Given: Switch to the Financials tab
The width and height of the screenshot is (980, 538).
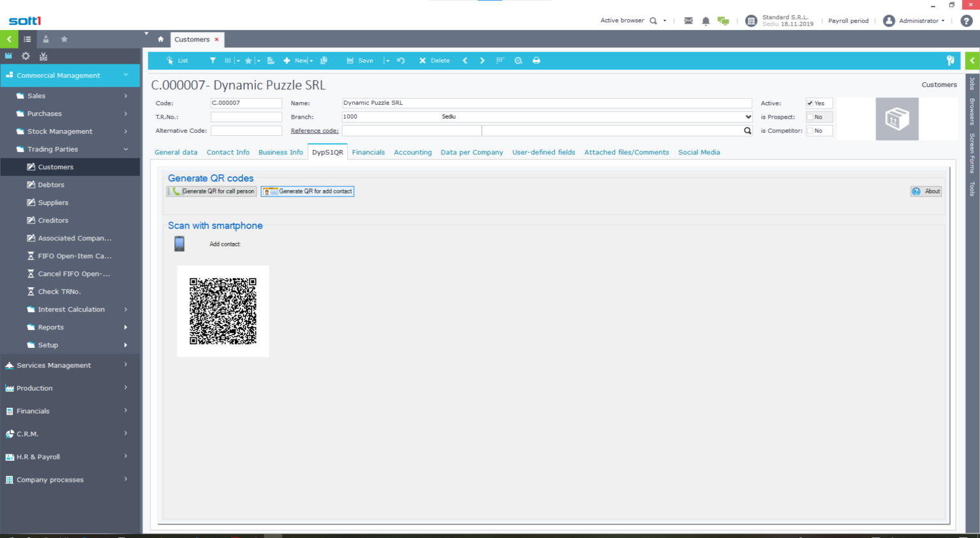Looking at the screenshot, I should pos(368,153).
